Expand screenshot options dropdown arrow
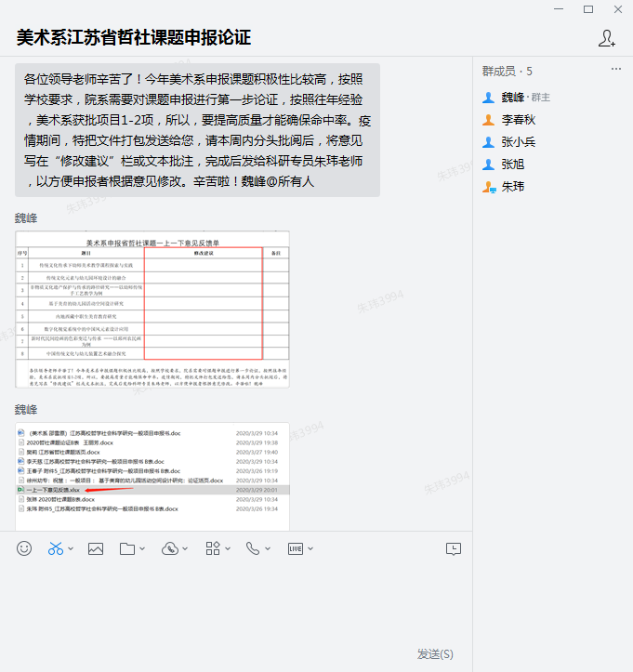Screen dimensions: 633x672 coord(72,549)
